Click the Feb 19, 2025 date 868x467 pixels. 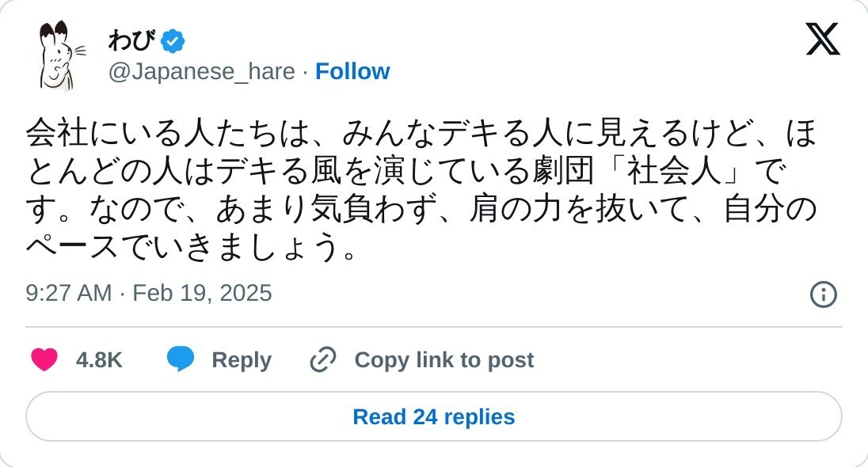click(x=202, y=294)
